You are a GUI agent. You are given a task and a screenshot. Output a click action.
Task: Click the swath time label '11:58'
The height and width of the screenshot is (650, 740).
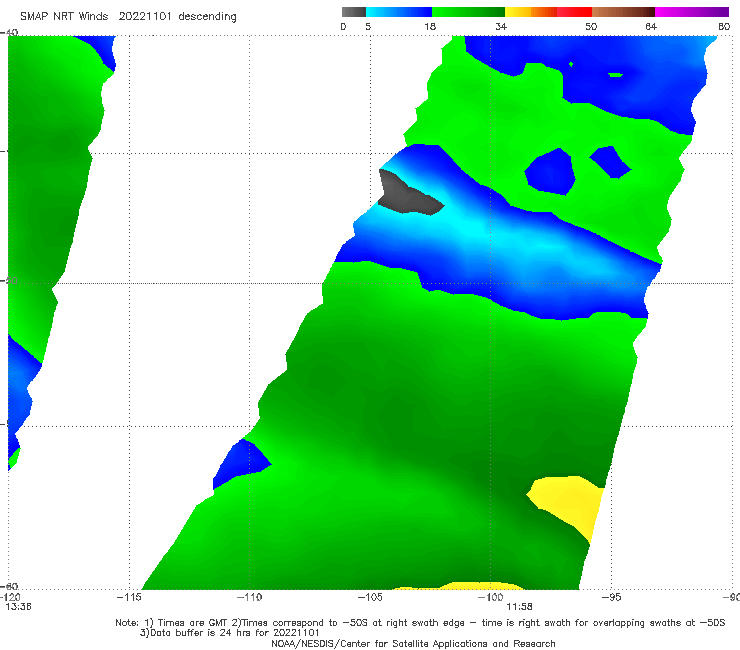(x=519, y=607)
